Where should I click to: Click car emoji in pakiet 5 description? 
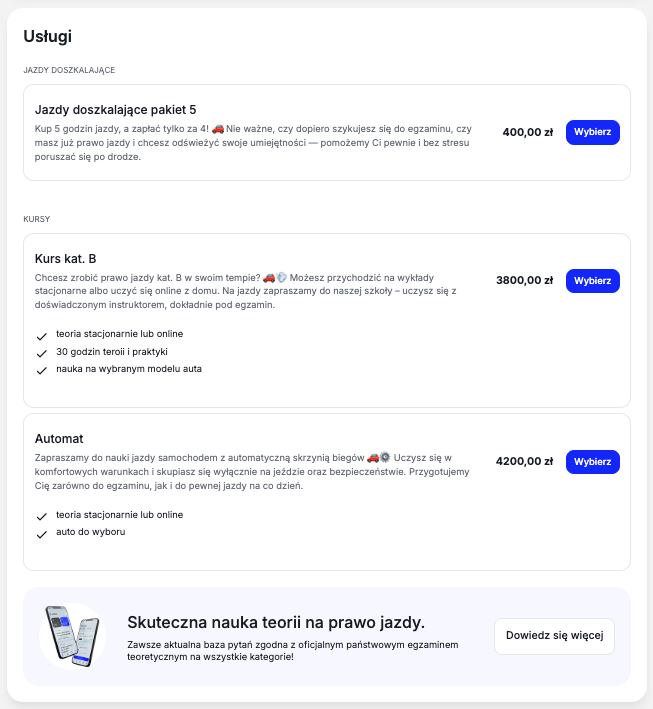click(218, 129)
